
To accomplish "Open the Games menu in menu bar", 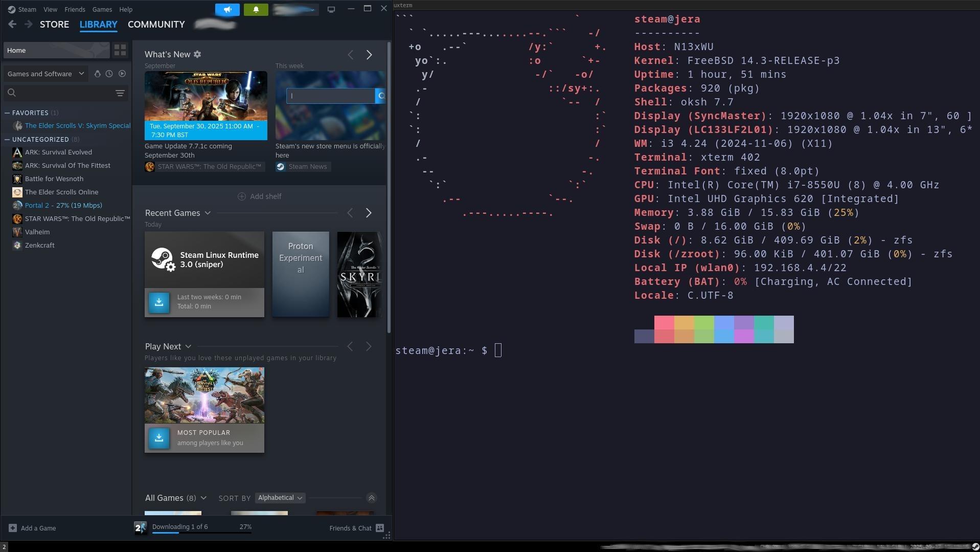I will (102, 9).
